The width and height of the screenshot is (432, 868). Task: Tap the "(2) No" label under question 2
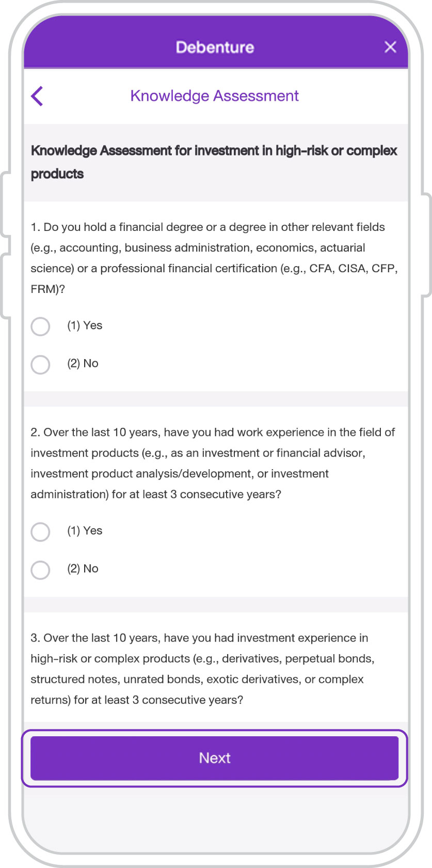tap(83, 568)
